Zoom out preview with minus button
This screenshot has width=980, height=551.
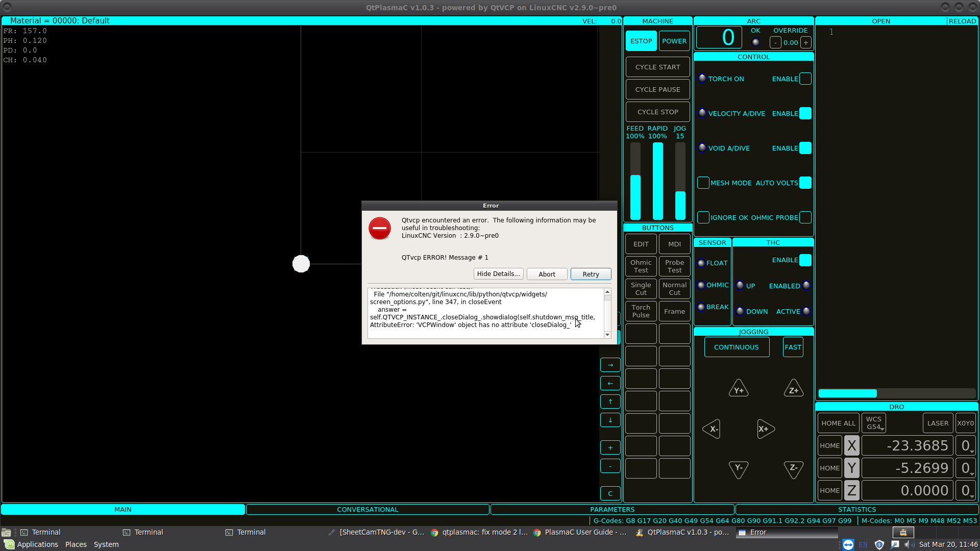point(610,466)
